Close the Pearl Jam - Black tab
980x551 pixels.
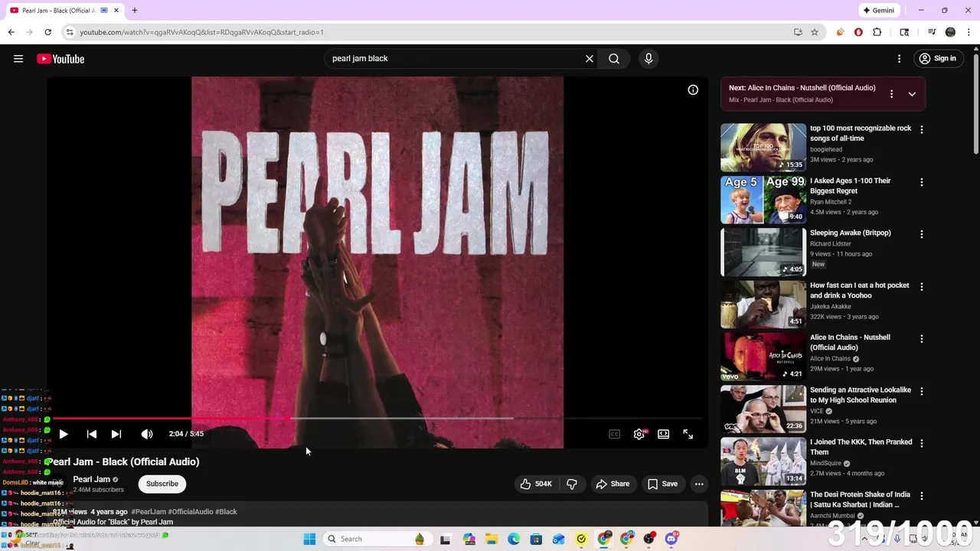(x=116, y=11)
